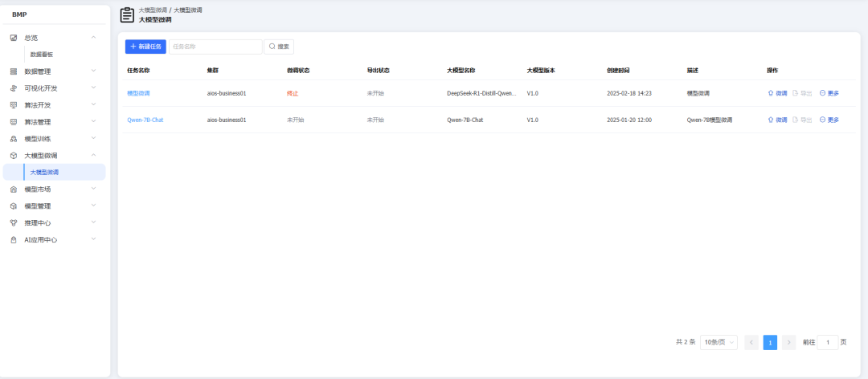
Task: Select 大模型微调 submenu item in sidebar
Action: click(45, 173)
